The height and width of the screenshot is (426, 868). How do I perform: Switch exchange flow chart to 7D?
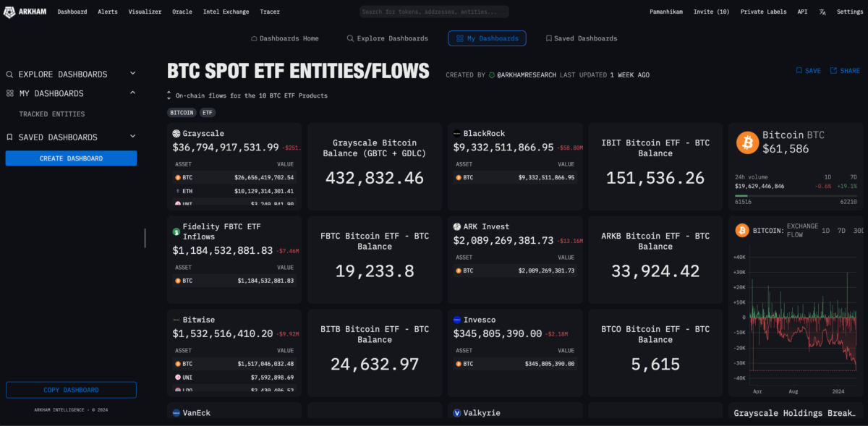tap(841, 230)
